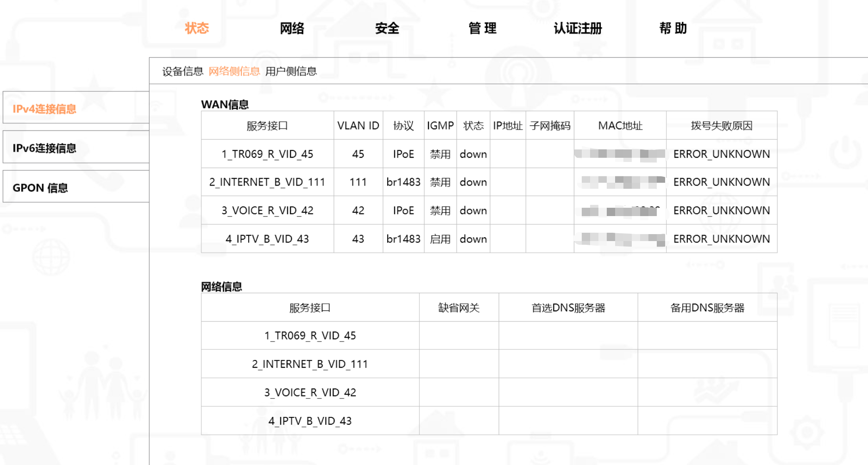868x465 pixels.
Task: Select the 网络侧信息 sub-tab
Action: click(234, 71)
